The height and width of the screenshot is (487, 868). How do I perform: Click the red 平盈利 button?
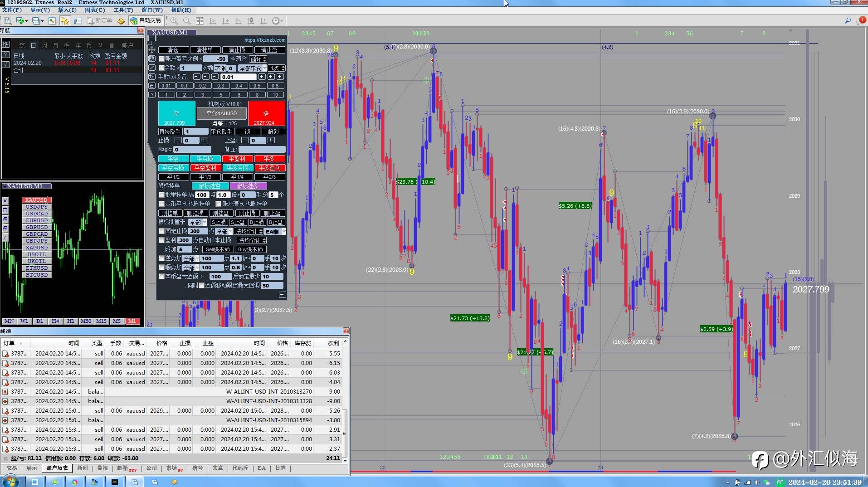[x=237, y=159]
